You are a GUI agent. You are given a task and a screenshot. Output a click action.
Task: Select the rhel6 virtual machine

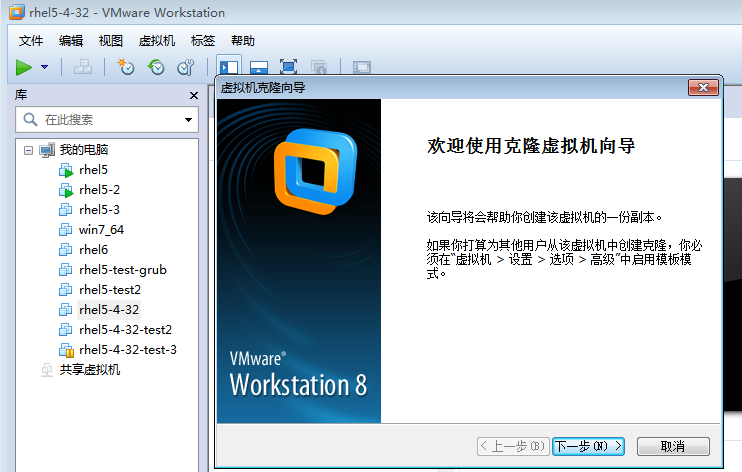click(x=93, y=249)
